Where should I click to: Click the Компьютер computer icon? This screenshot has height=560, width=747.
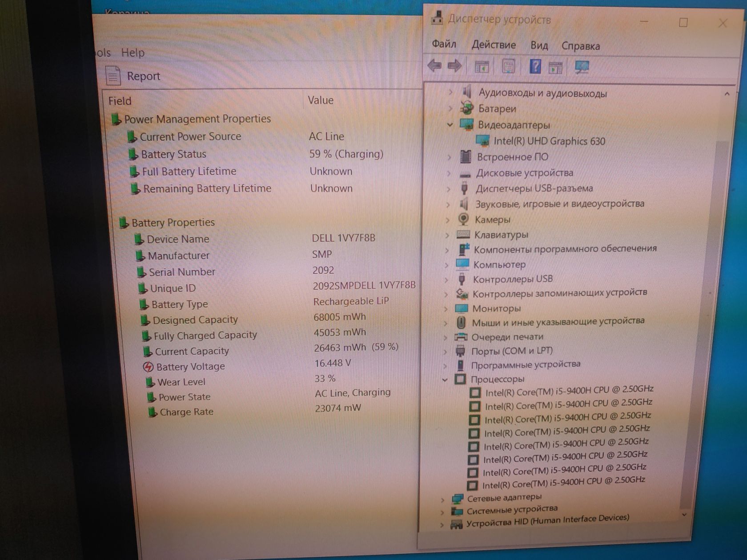point(462,264)
